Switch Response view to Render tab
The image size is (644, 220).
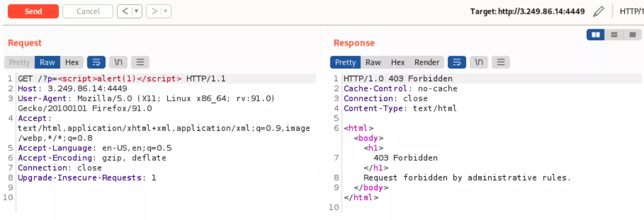point(427,62)
